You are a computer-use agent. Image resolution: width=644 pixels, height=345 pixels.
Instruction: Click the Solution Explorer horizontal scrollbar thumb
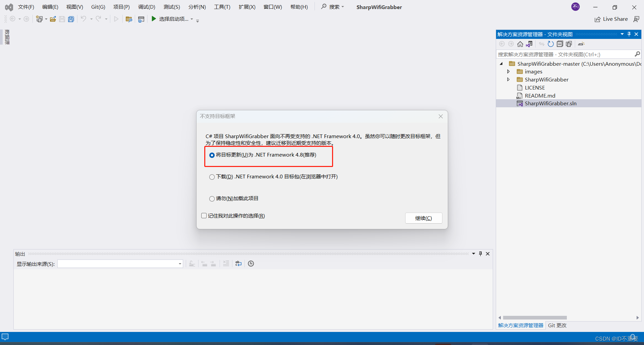pos(535,318)
